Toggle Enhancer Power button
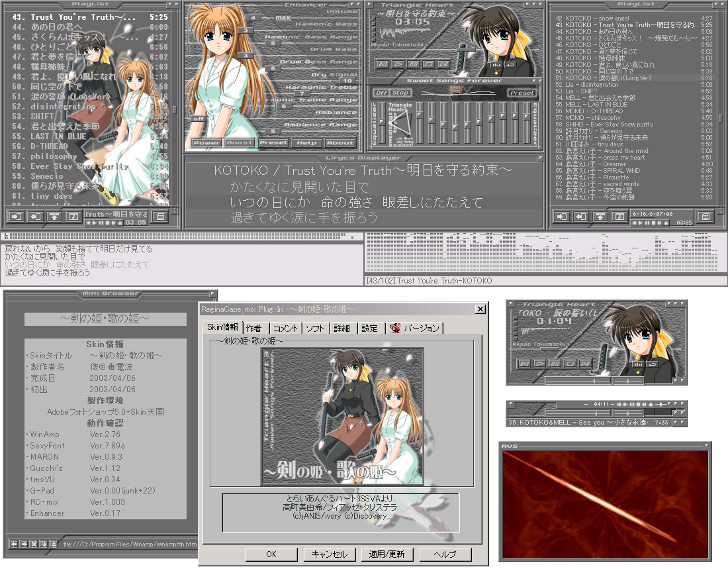The height and width of the screenshot is (569, 728). click(206, 142)
